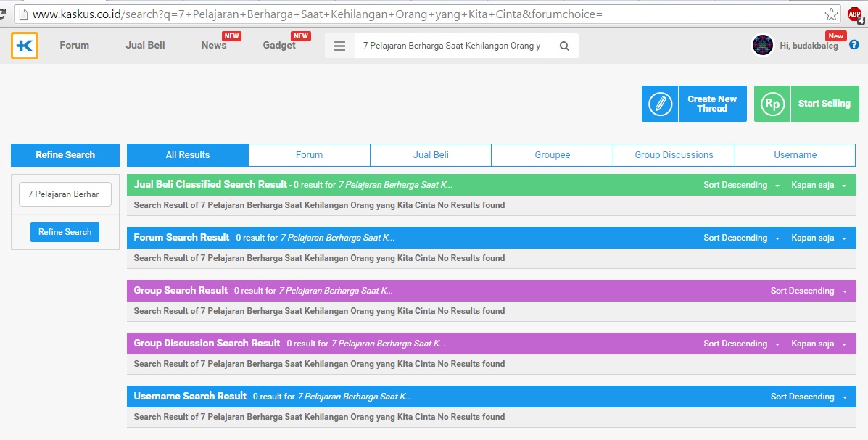868x440 pixels.
Task: Click the Jual Beli Classified Search Result heading
Action: click(210, 184)
